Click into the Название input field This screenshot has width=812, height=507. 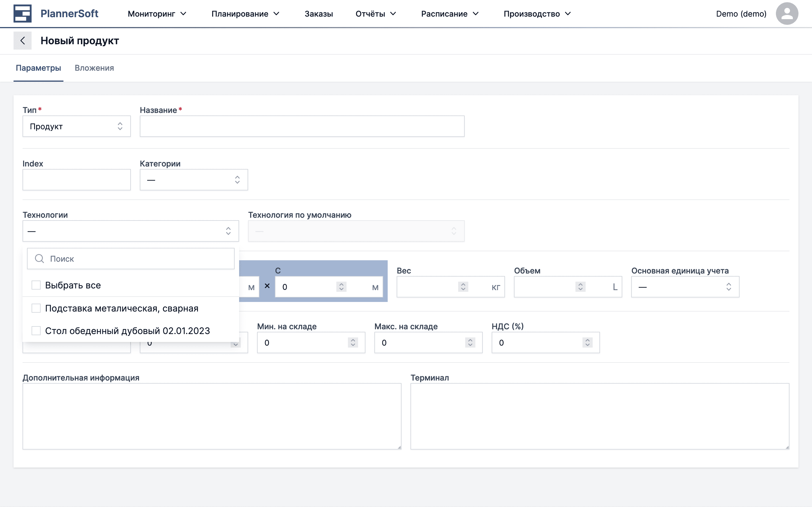[302, 126]
